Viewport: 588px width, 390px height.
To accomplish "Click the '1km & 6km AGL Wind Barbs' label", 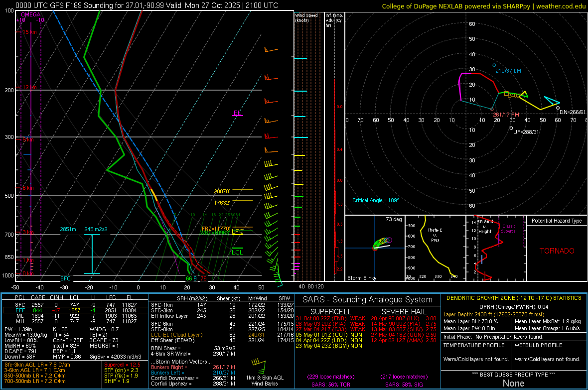I will 265,381.
